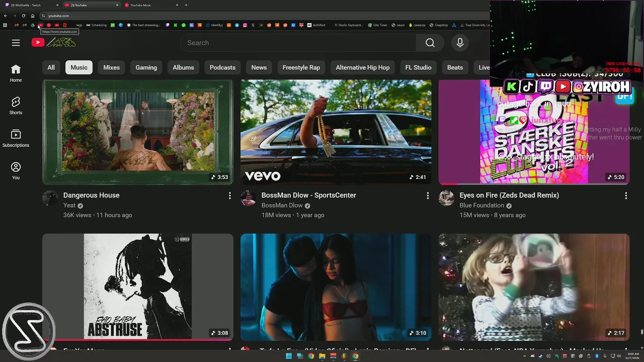Image resolution: width=644 pixels, height=362 pixels.
Task: Switch to WizKhalifa - Twitch tab
Action: tap(30, 5)
